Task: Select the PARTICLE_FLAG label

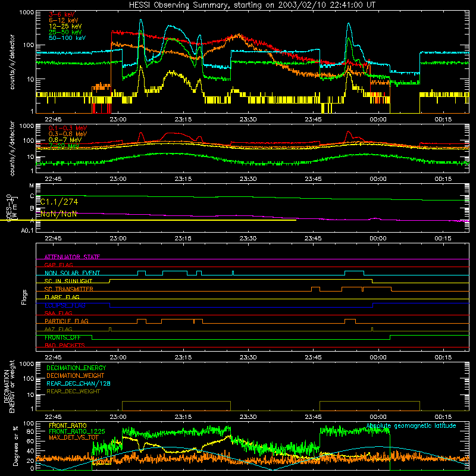Action: [67, 321]
